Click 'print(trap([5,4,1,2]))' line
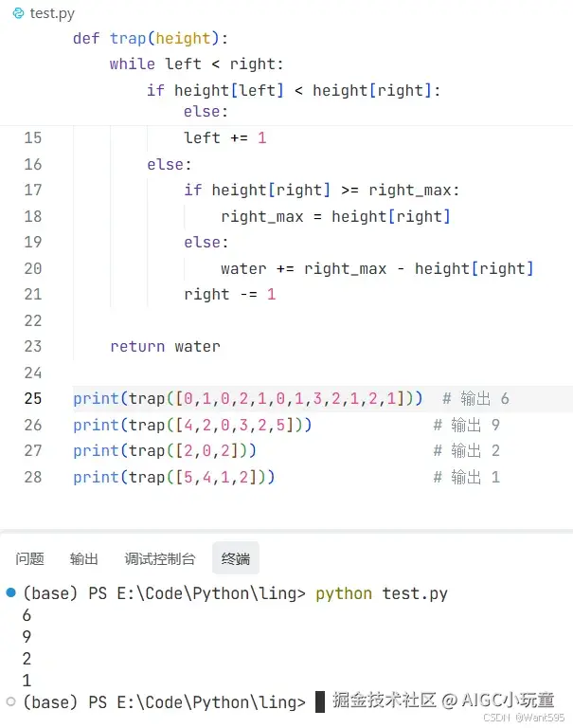This screenshot has width=573, height=728. (174, 477)
